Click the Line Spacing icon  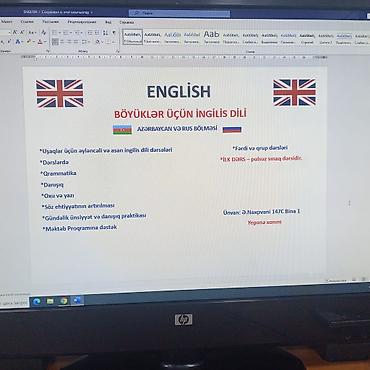click(x=84, y=42)
